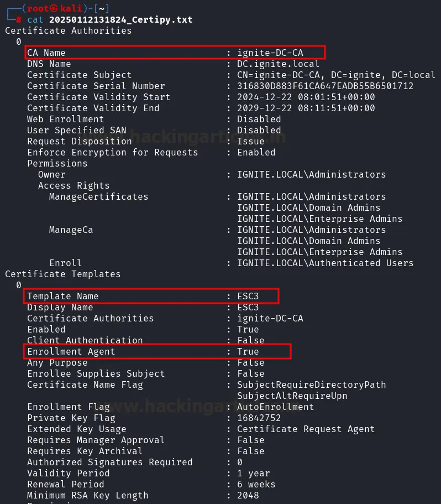The image size is (441, 504).
Task: Select the Authenticated Users Enroll entry
Action: [x=325, y=263]
